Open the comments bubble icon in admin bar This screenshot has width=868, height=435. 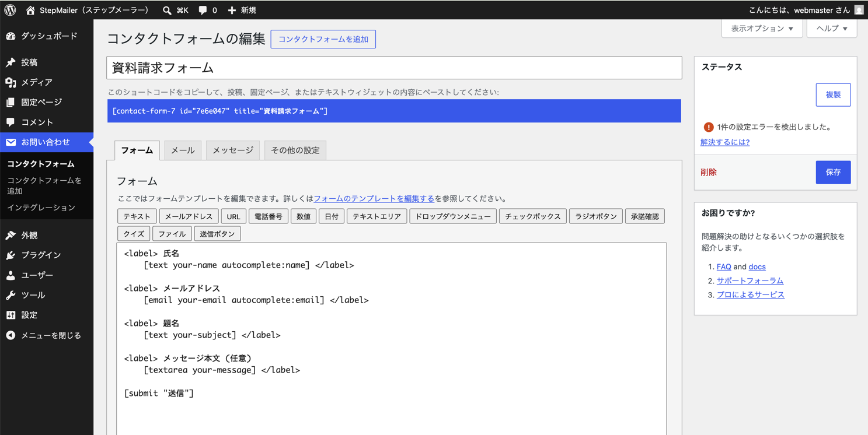pyautogui.click(x=203, y=10)
